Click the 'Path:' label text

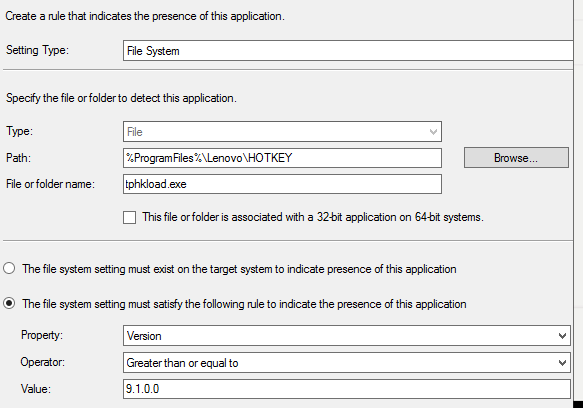(x=19, y=158)
